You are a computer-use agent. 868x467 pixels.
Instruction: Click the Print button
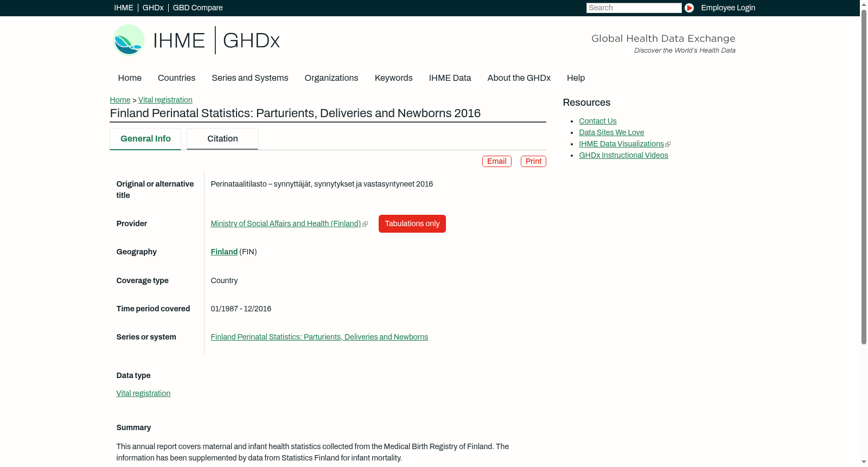click(x=533, y=161)
